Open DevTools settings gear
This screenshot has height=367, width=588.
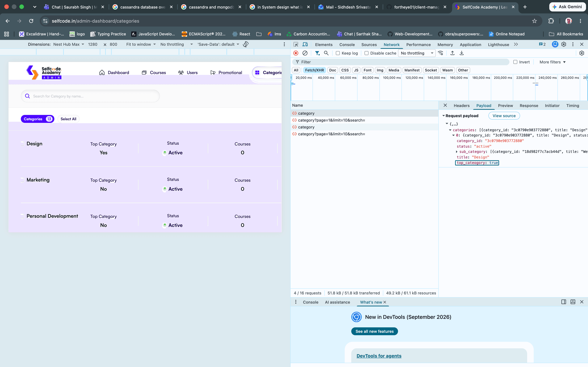[x=564, y=44]
